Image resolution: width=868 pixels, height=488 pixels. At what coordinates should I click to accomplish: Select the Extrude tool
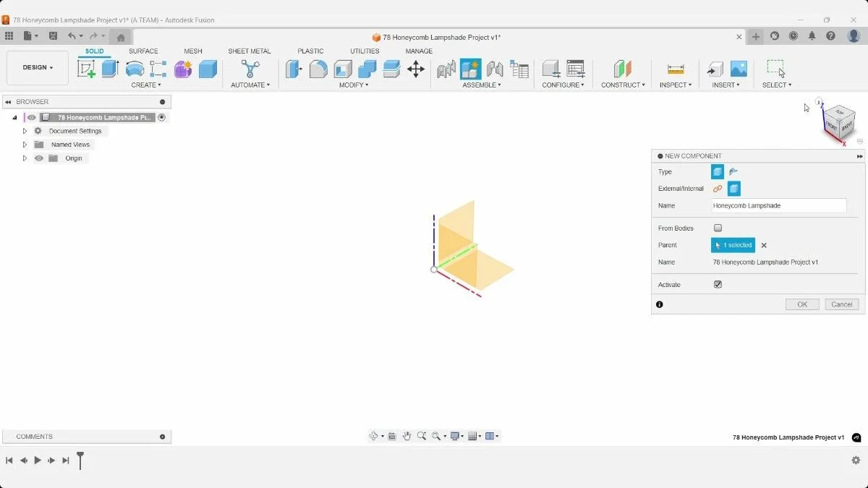[x=110, y=69]
